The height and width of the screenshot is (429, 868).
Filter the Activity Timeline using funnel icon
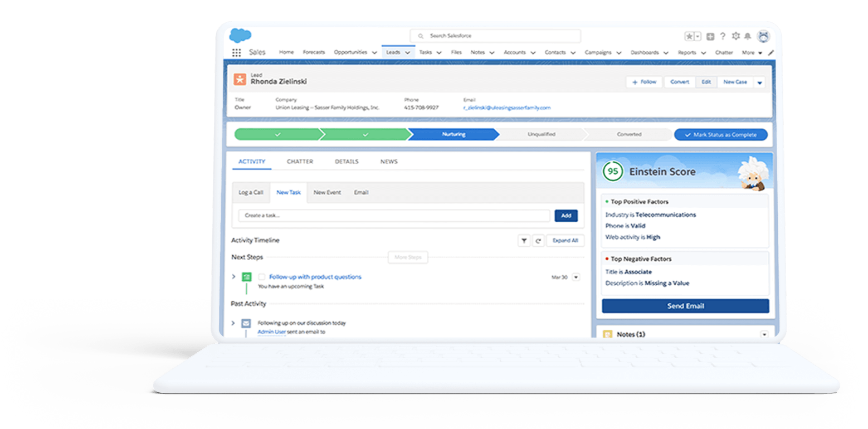click(524, 241)
